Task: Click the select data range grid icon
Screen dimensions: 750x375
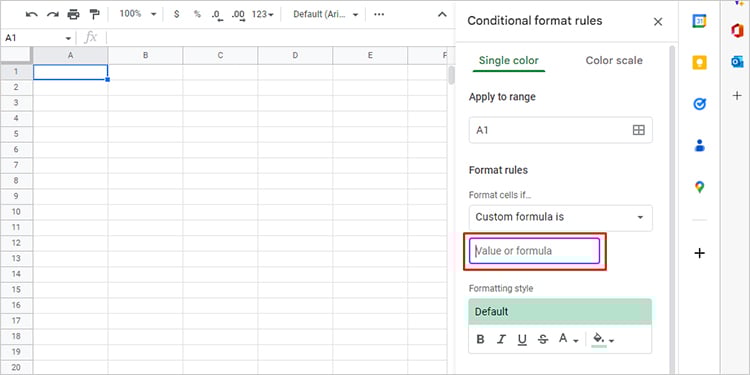Action: pos(639,130)
